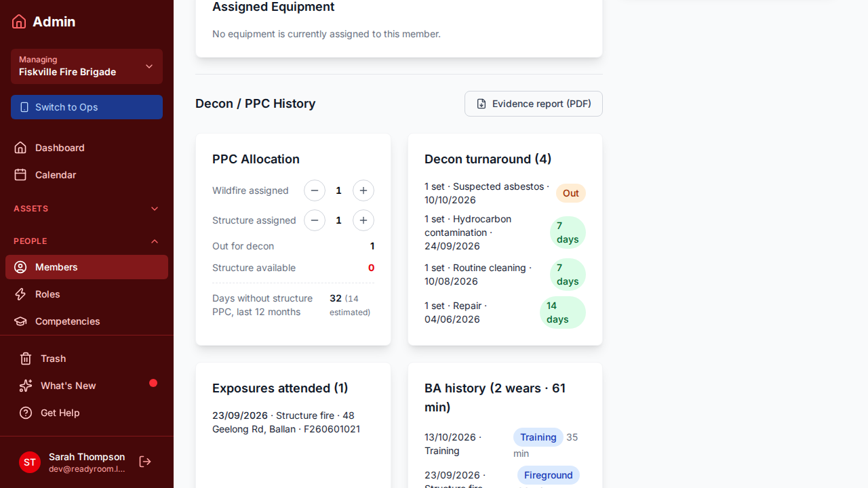Screen dimensions: 868x488
Task: Open Trash from the sidebar
Action: [x=87, y=359]
